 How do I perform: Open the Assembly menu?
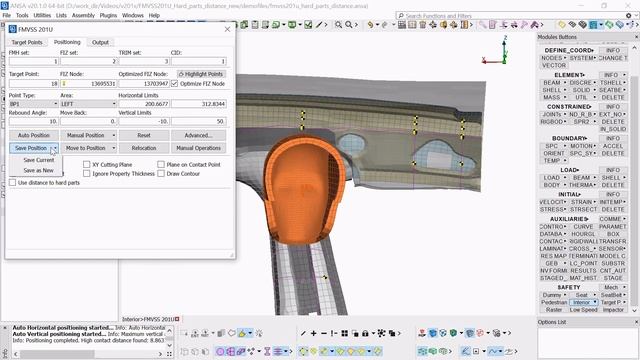point(83,16)
